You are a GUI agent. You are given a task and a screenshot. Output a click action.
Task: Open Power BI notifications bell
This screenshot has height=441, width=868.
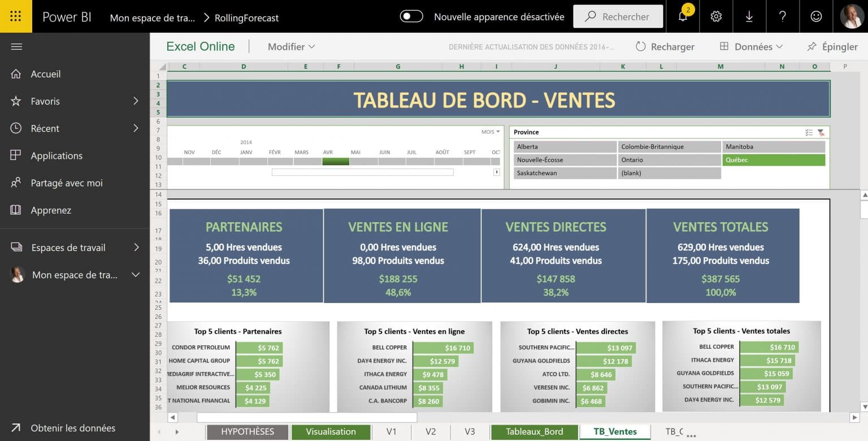coord(683,16)
